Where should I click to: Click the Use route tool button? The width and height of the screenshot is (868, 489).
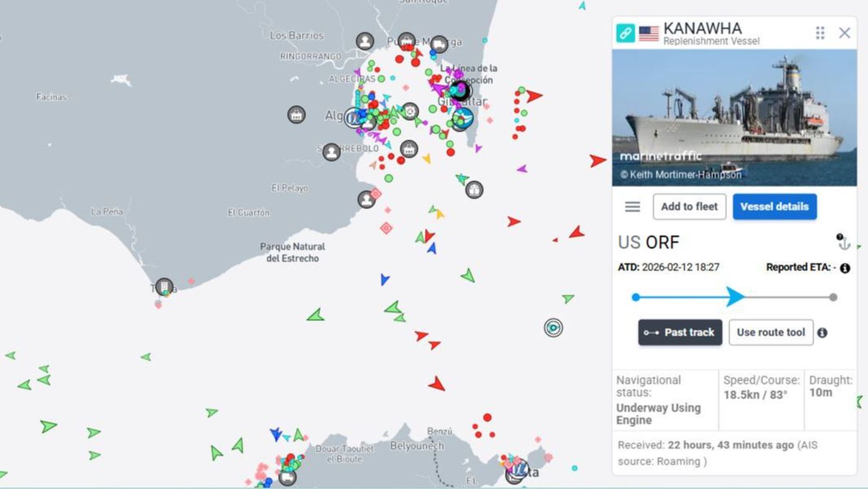pyautogui.click(x=770, y=332)
